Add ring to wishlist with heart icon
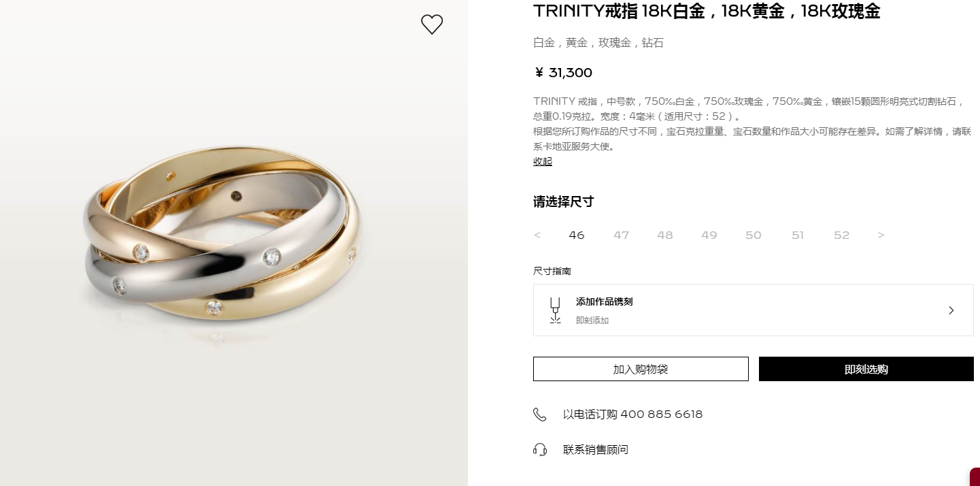The width and height of the screenshot is (980, 486). click(432, 25)
